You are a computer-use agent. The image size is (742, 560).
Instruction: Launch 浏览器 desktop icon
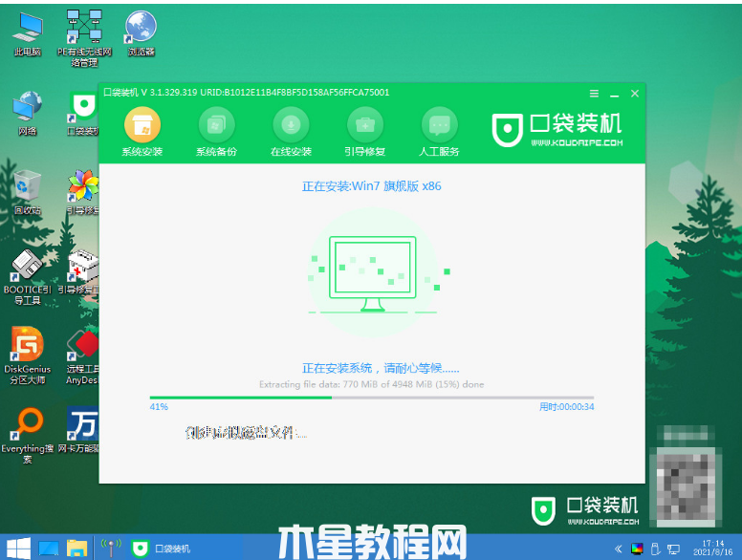click(141, 34)
